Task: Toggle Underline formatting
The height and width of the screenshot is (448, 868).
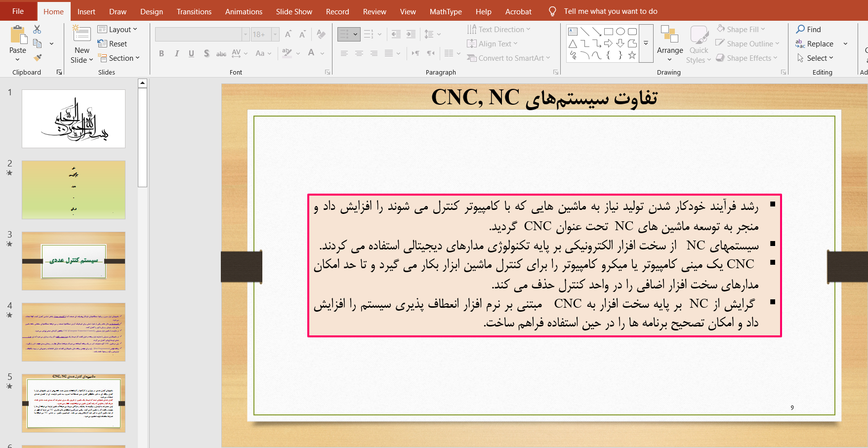Action: [x=191, y=53]
